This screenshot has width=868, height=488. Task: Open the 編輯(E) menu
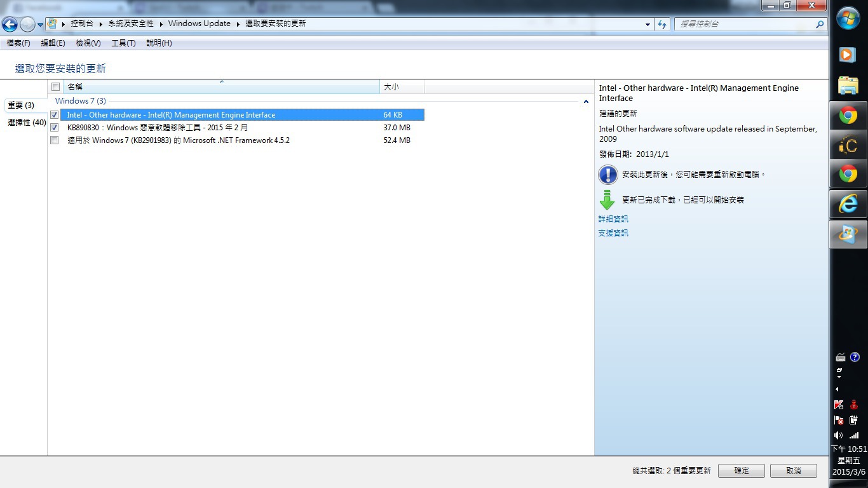[53, 43]
